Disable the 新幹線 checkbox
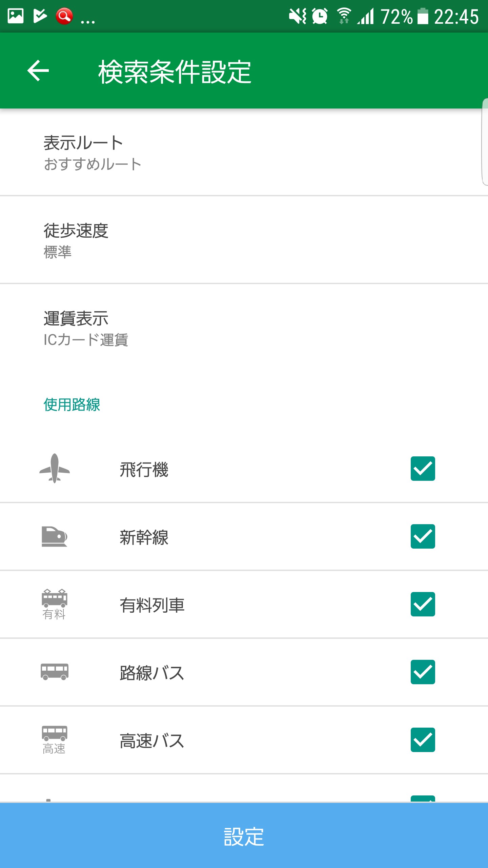This screenshot has height=868, width=488. [x=423, y=536]
